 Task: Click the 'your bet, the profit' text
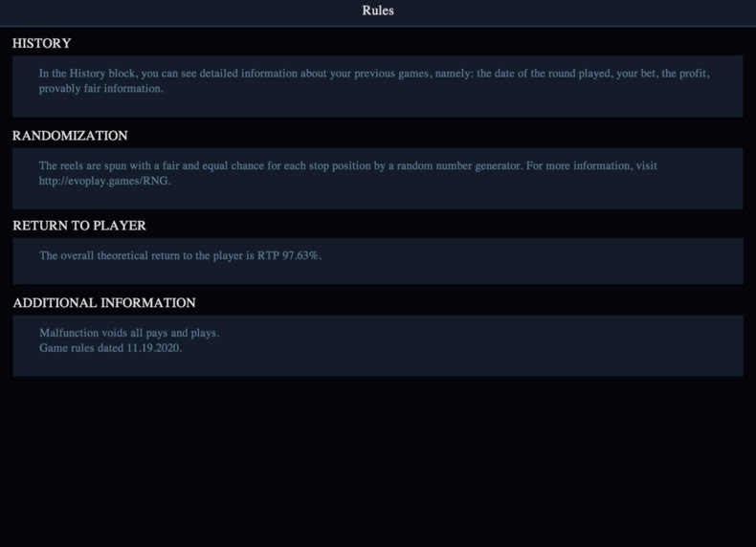(x=663, y=74)
